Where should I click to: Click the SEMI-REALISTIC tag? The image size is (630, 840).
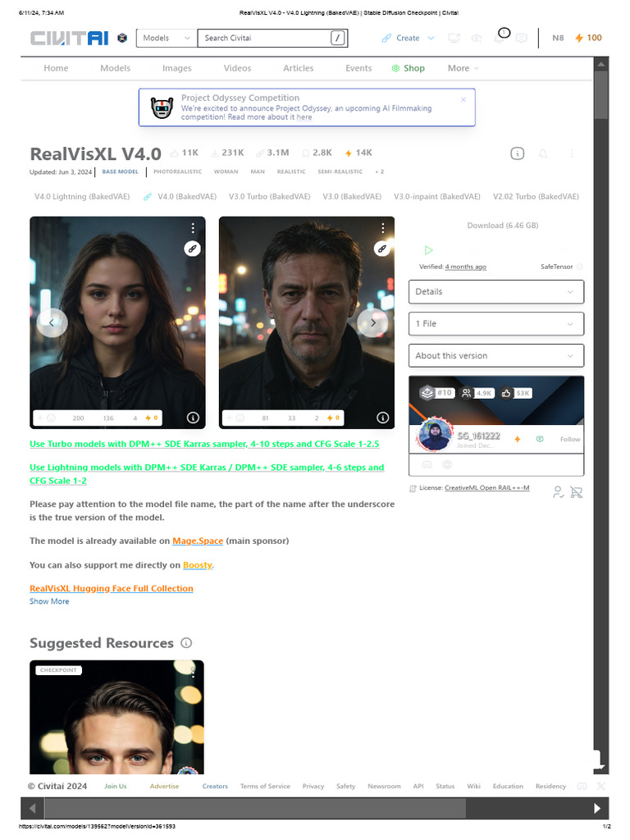tap(340, 172)
